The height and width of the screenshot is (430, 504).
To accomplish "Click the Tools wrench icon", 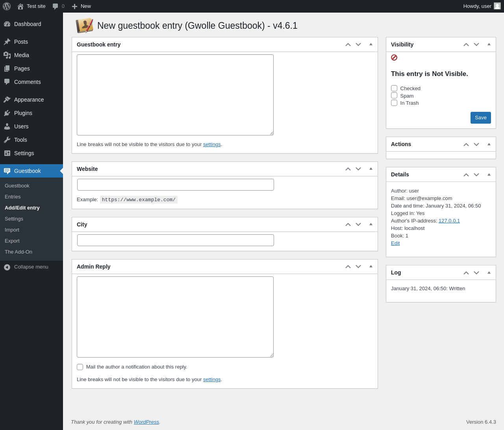I will (7, 140).
